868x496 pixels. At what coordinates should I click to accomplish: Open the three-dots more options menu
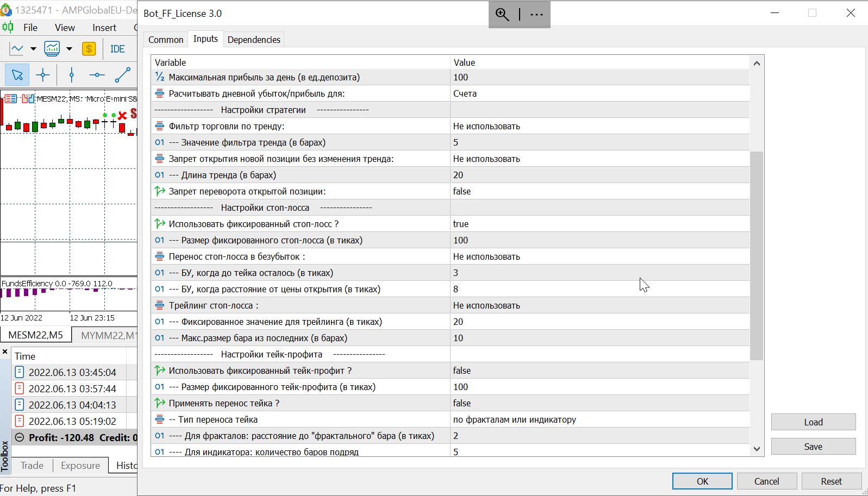click(x=536, y=15)
